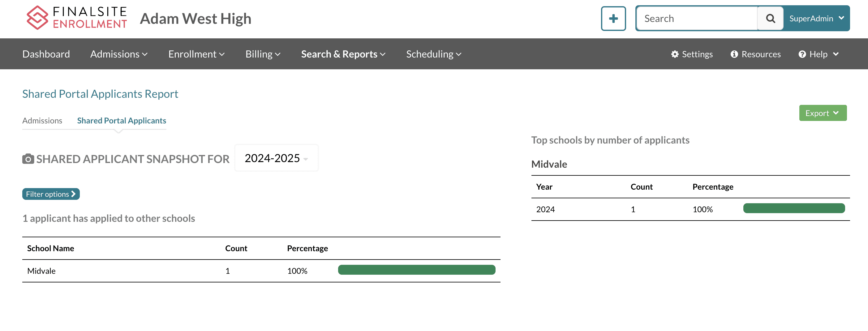This screenshot has height=331, width=868.
Task: Click the camera icon beside Shared Applicant Snapshot
Action: 28,159
